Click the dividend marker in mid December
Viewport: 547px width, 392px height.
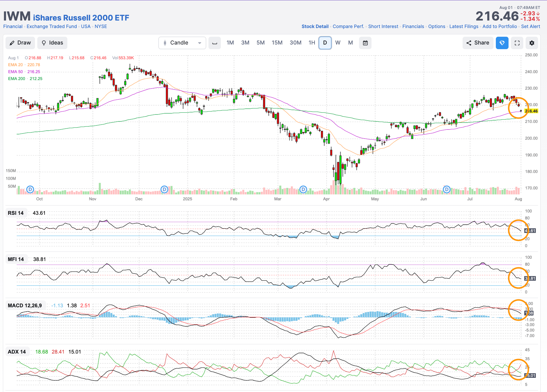pyautogui.click(x=164, y=189)
